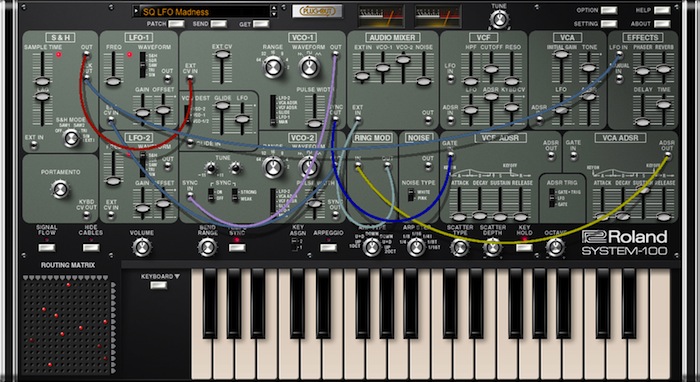Click the TUNE knob at top
This screenshot has width=700, height=382.
tap(499, 19)
